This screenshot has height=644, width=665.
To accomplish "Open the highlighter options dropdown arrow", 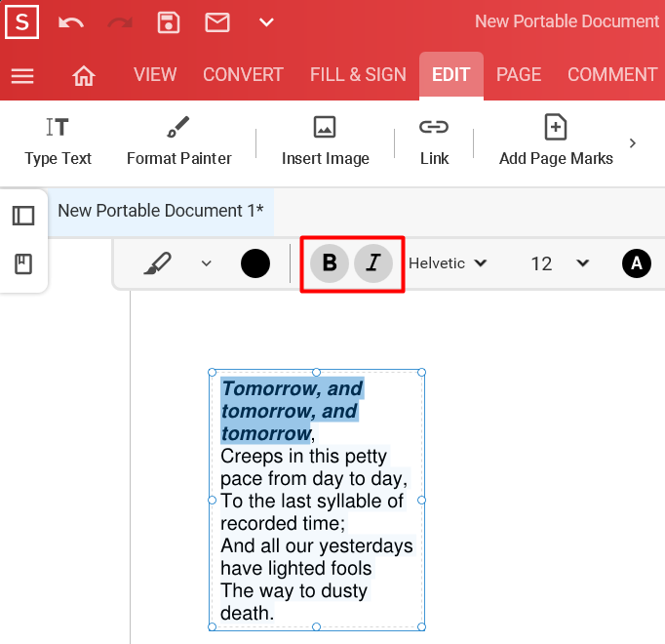I will click(x=207, y=263).
